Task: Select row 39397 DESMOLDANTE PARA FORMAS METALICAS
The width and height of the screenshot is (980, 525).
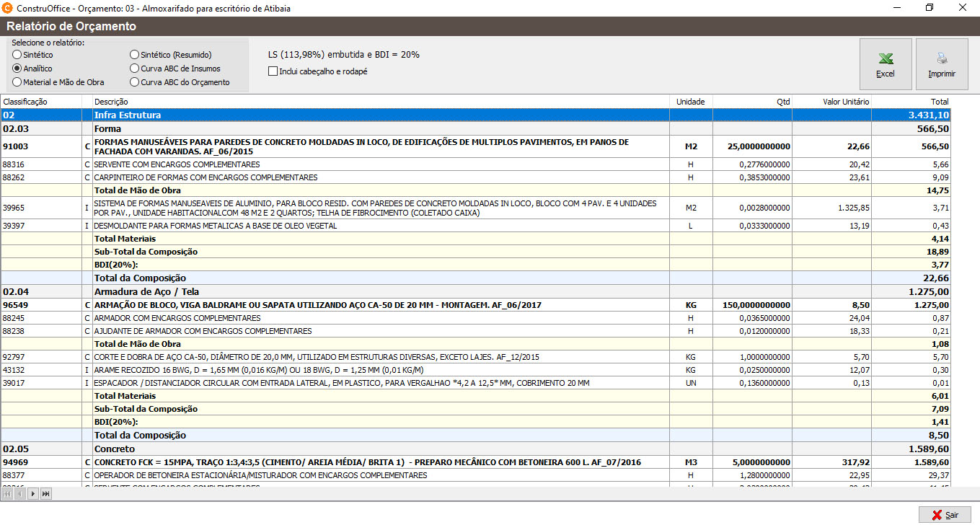Action: pyautogui.click(x=476, y=226)
